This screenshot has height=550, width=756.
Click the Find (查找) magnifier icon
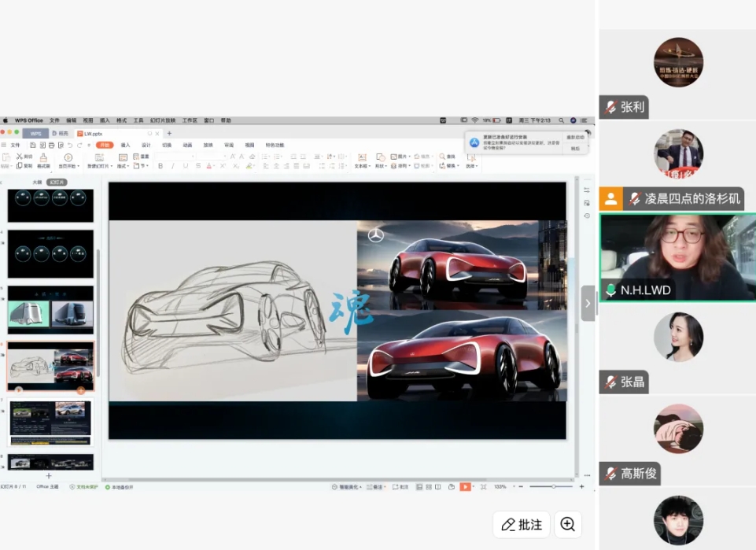tap(442, 157)
